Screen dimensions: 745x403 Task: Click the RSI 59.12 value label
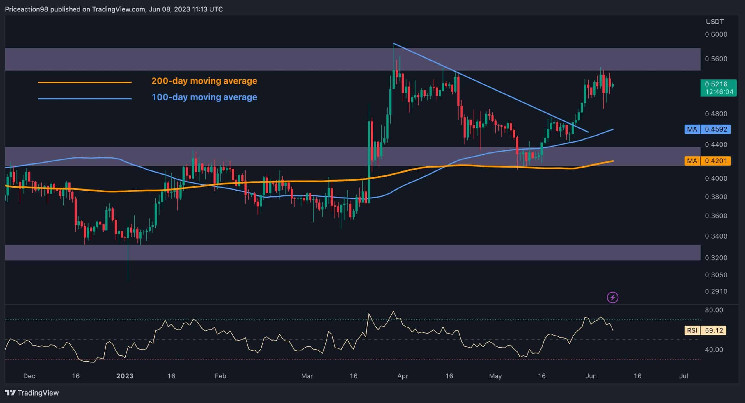(x=706, y=330)
